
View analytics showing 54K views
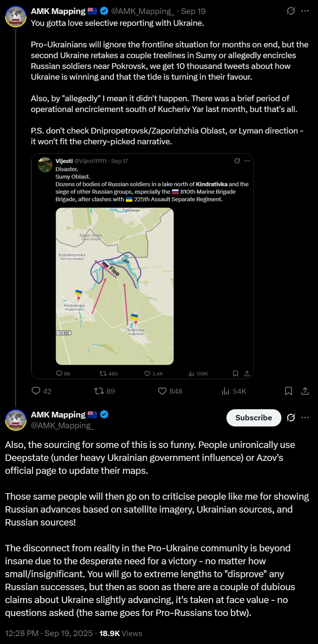coord(225,391)
